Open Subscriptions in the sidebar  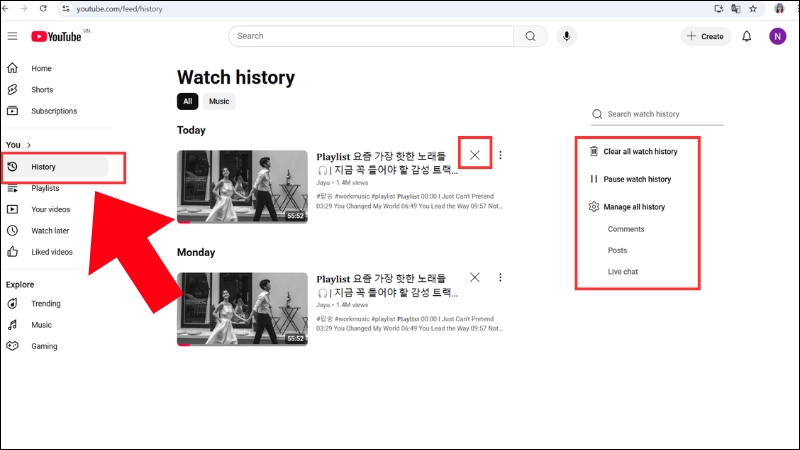[x=54, y=111]
